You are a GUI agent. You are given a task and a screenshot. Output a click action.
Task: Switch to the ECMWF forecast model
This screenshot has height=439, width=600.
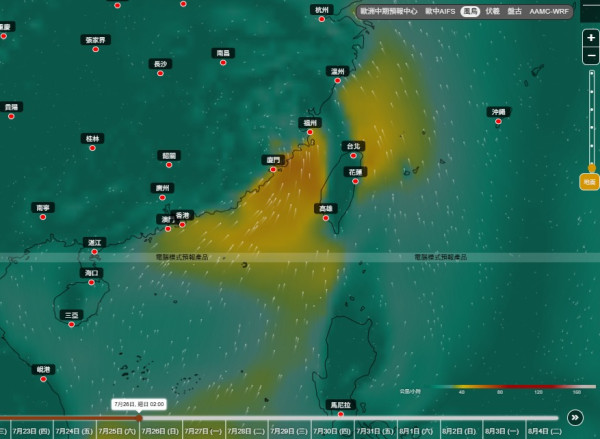point(388,11)
